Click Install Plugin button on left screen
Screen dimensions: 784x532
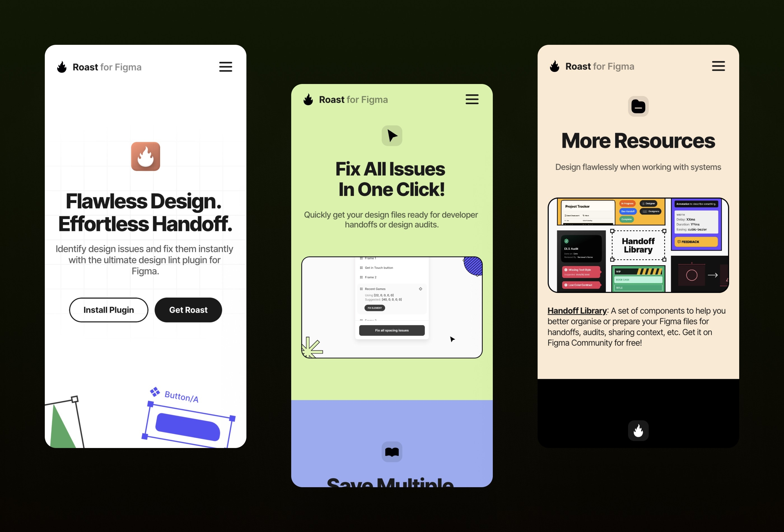coord(109,309)
